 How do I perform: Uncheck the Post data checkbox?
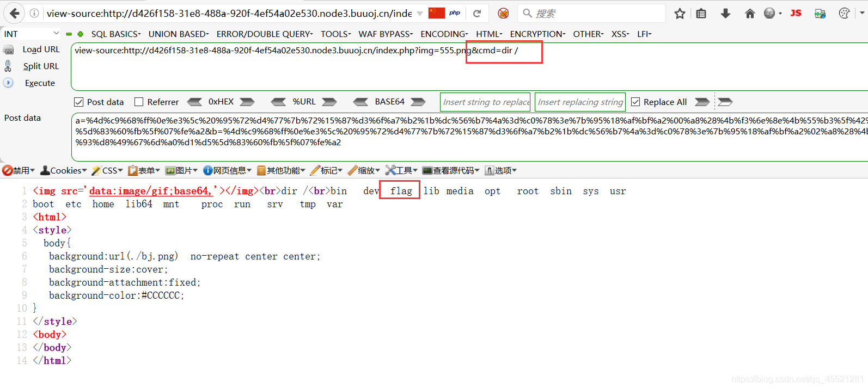click(x=78, y=102)
